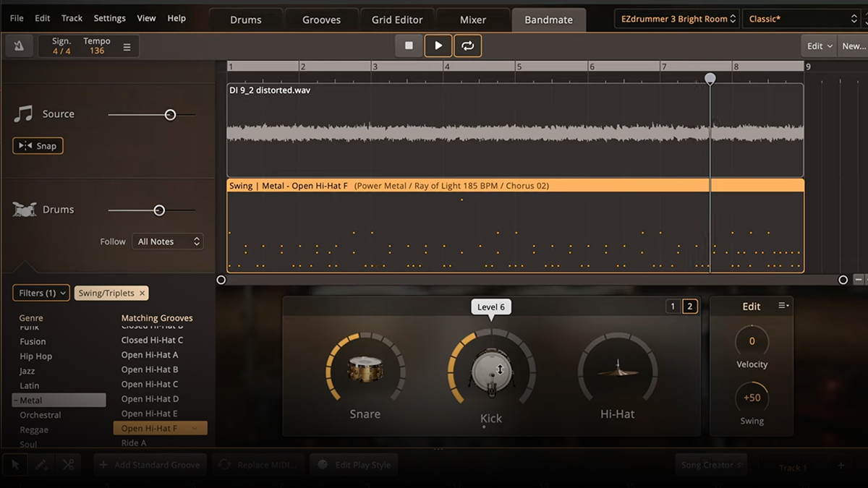Screen dimensions: 868x488
Task: Select the Closed Hi-Hat C groove
Action: (152, 340)
